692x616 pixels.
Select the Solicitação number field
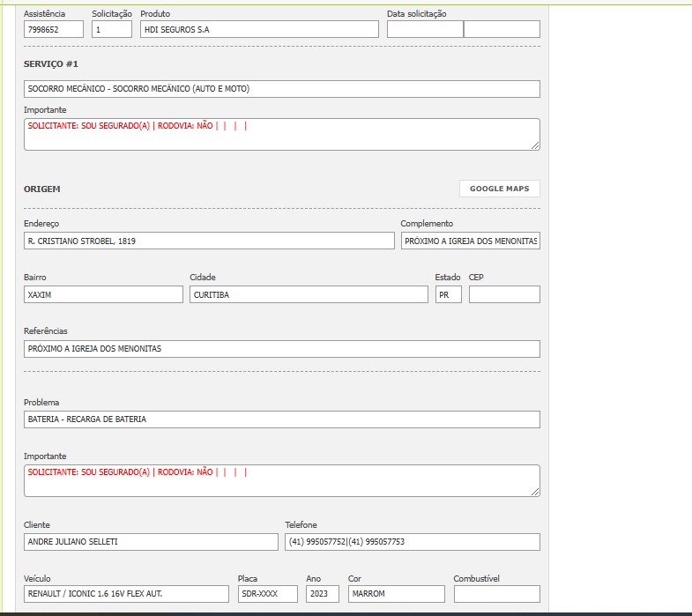[112, 29]
